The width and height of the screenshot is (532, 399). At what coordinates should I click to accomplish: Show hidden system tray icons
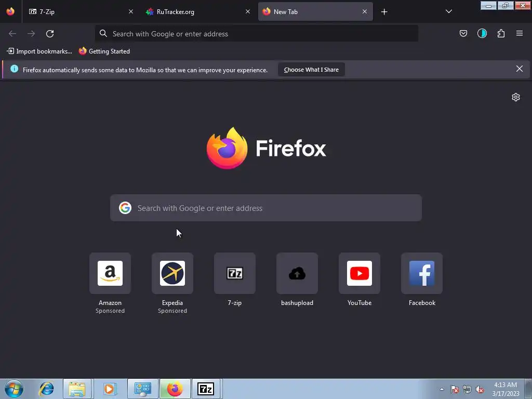coord(442,389)
